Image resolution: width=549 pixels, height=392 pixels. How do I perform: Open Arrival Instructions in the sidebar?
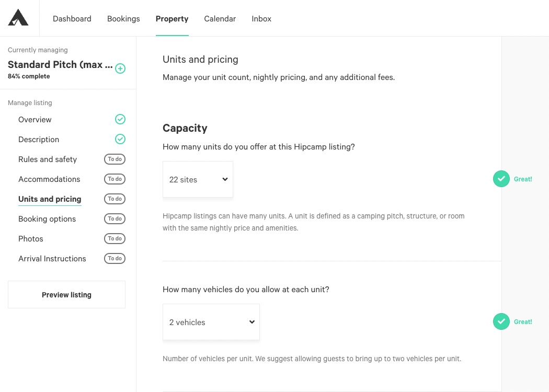pos(52,259)
